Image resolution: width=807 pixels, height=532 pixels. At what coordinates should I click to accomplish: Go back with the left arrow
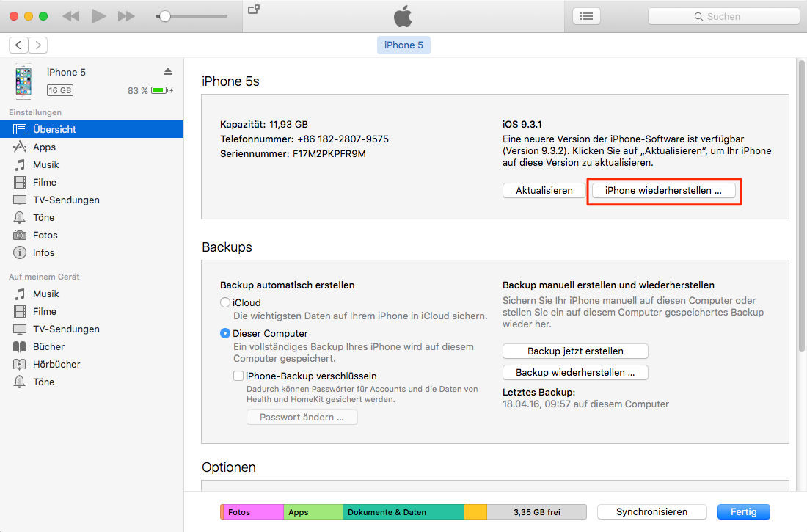(x=18, y=45)
